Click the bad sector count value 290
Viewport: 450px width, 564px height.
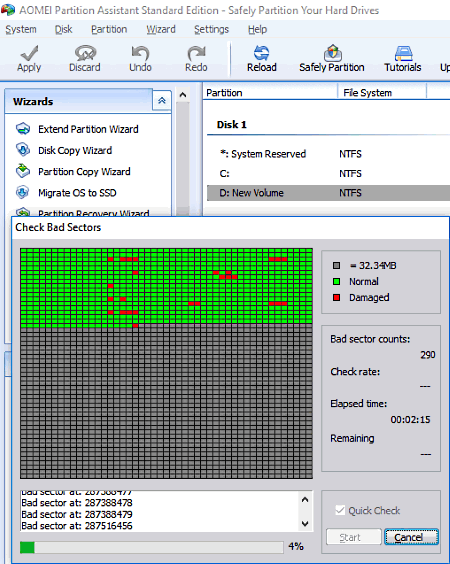428,355
